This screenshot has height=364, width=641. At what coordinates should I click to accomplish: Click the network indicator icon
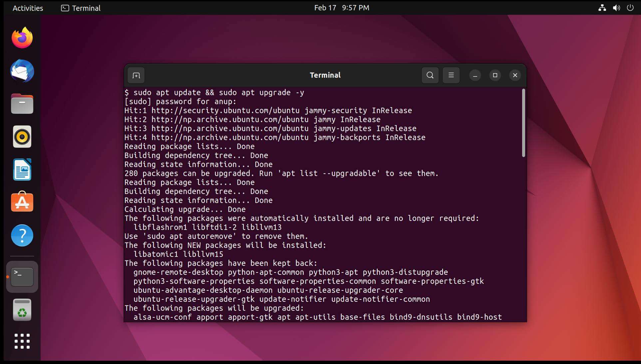602,8
